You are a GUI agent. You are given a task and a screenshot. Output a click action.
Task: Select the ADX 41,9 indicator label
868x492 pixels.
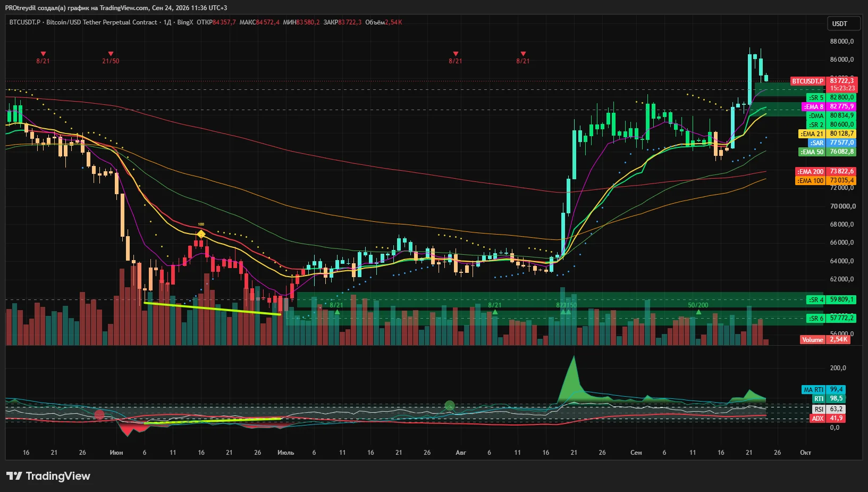coord(828,418)
